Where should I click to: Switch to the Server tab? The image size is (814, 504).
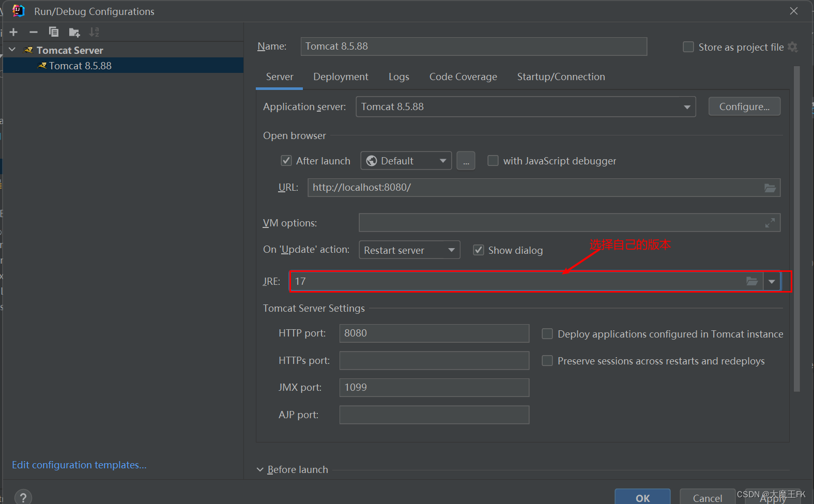point(280,77)
